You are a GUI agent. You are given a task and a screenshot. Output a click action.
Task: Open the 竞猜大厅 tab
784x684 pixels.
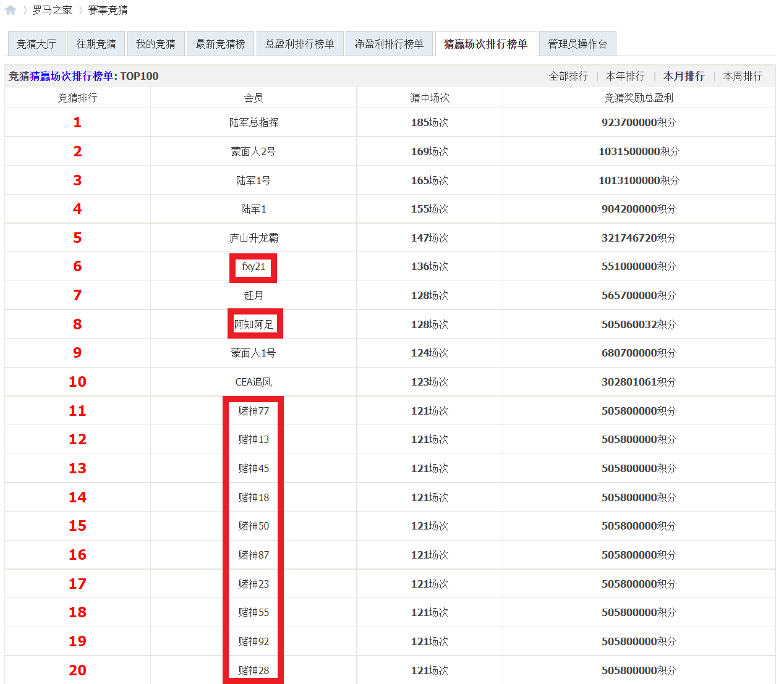36,43
